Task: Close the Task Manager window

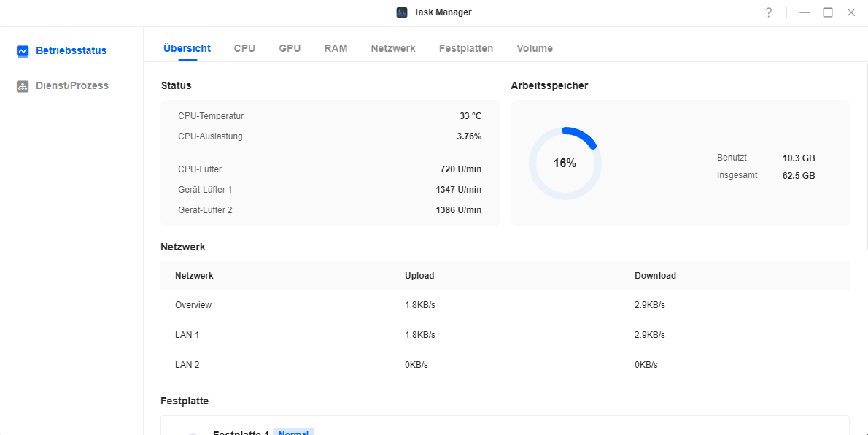Action: [850, 12]
